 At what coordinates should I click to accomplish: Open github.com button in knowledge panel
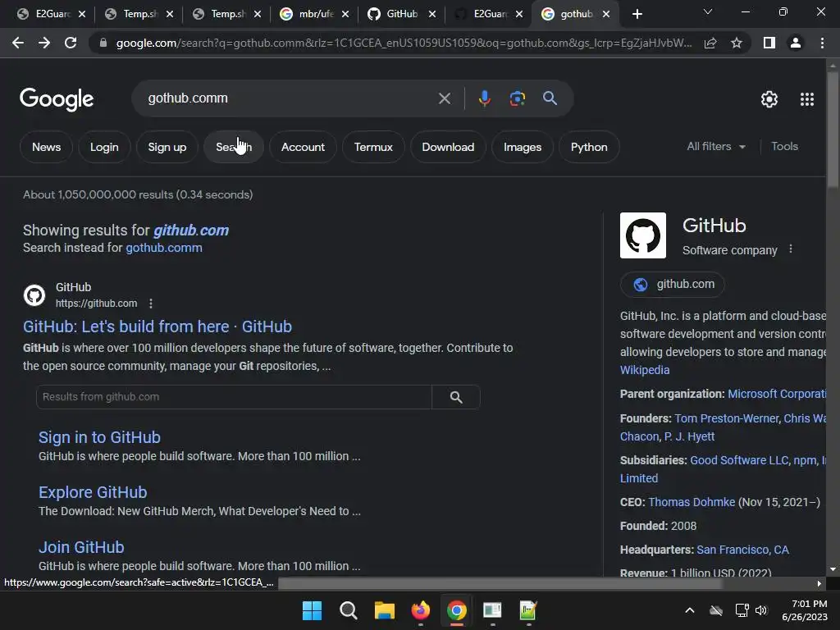[673, 285]
